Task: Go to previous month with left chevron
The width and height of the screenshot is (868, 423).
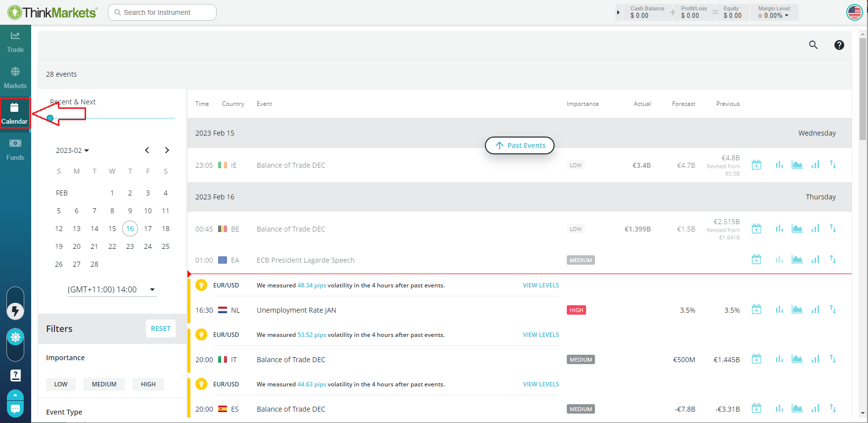Action: point(147,150)
